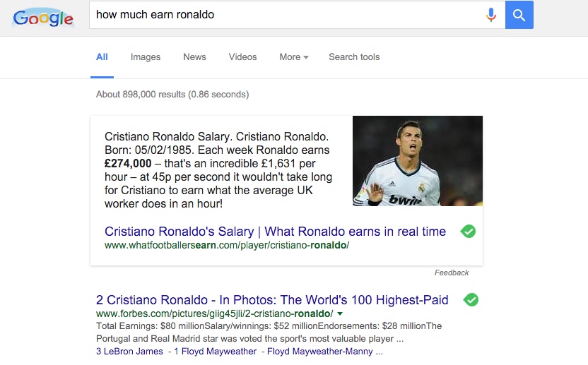This screenshot has height=365, width=588.
Task: Open the "1 Floyd Mayweather" sitelink
Action: tap(216, 352)
